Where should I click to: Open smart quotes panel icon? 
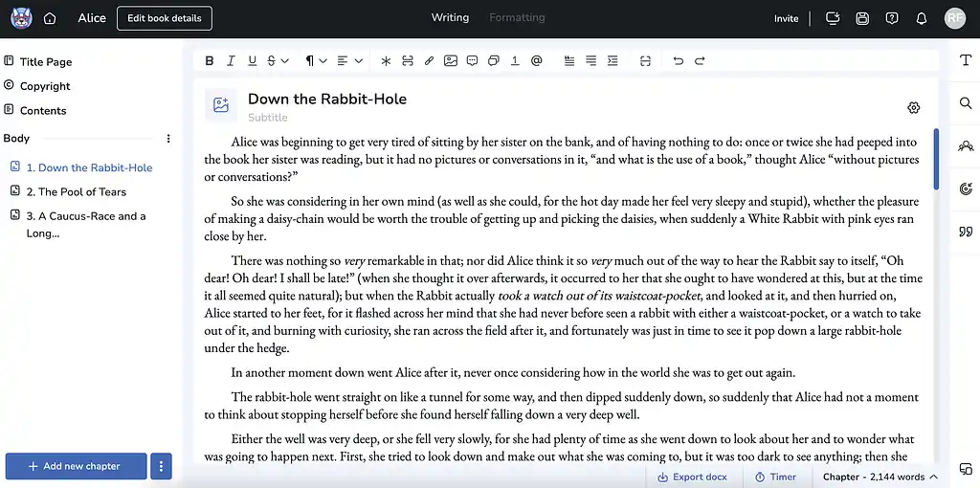tap(966, 232)
